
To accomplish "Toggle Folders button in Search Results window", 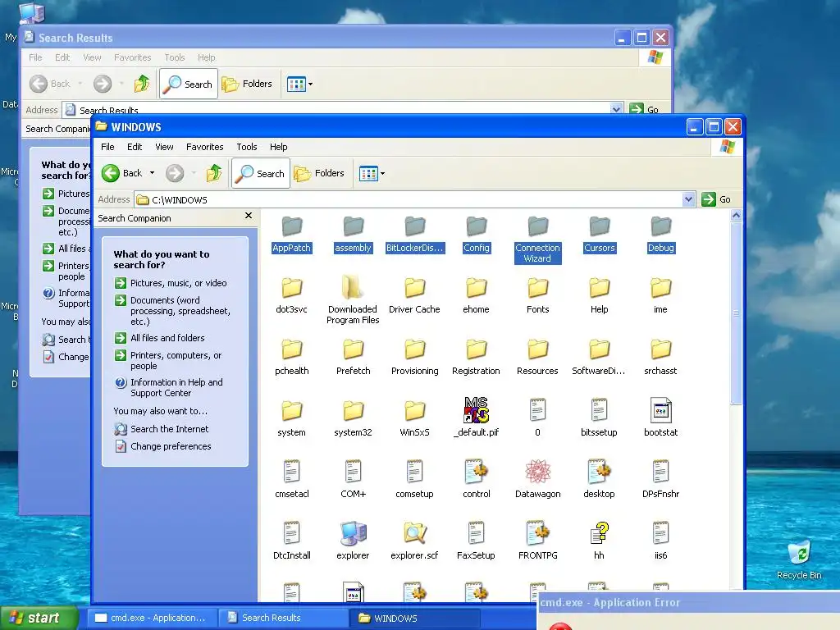I will (248, 84).
